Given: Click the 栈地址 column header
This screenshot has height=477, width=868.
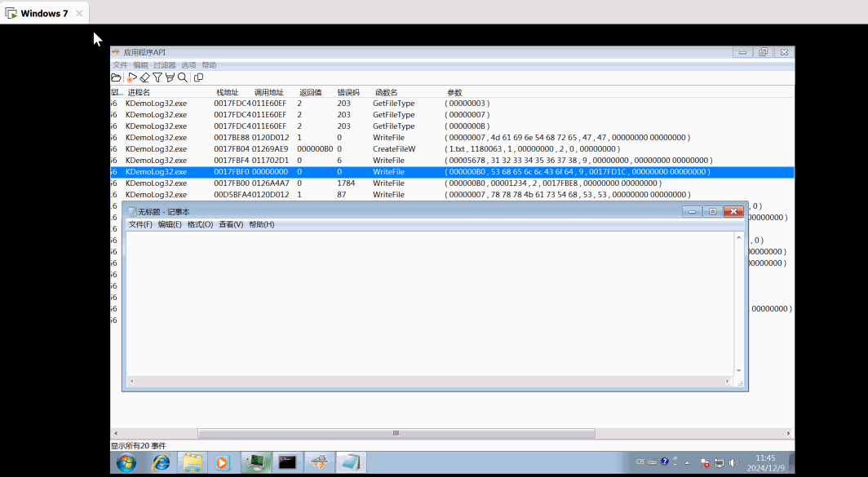Looking at the screenshot, I should click(228, 92).
